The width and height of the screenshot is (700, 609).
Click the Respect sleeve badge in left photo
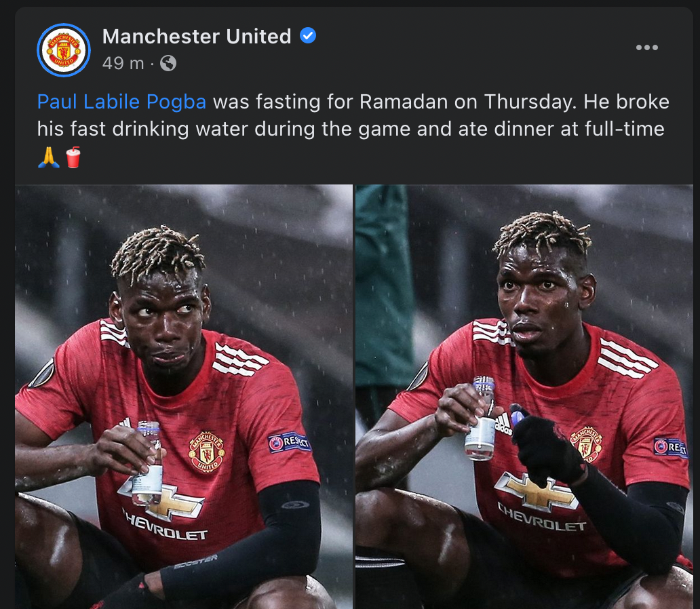click(289, 442)
